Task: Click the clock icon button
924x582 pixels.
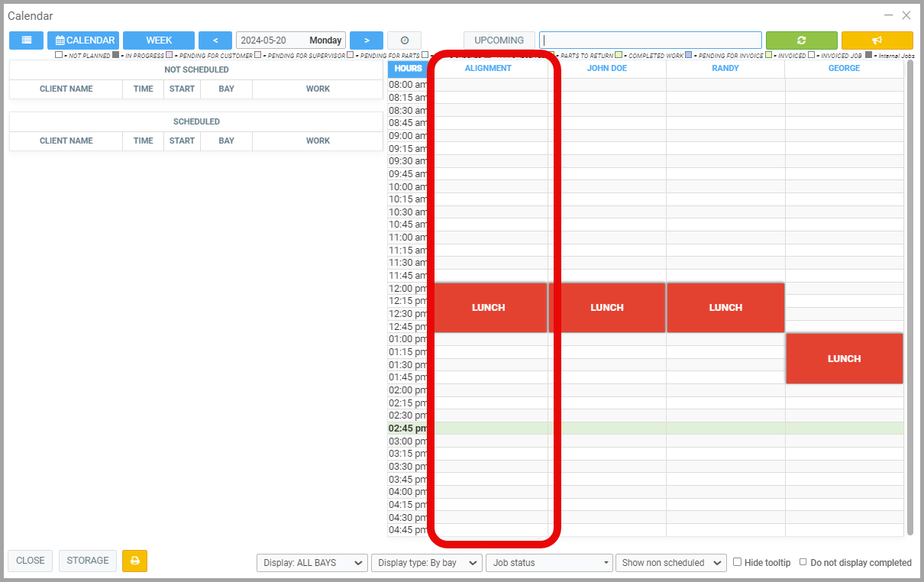Action: 404,40
